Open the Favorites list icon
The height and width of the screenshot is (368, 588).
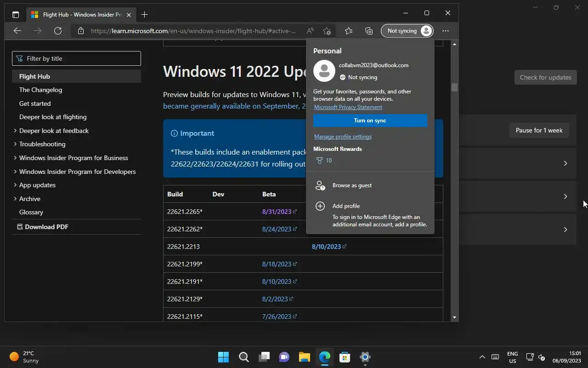(349, 31)
